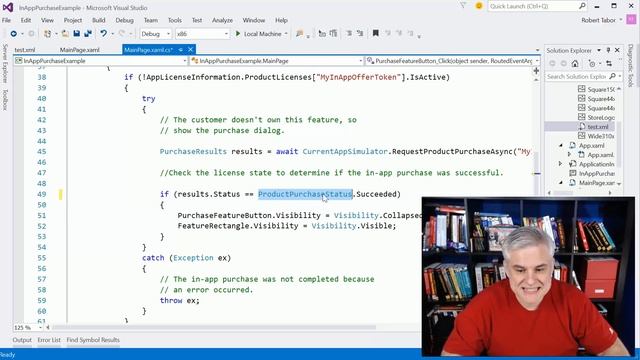
Task: Open the Diagnostic Tools side tab
Action: (631, 65)
